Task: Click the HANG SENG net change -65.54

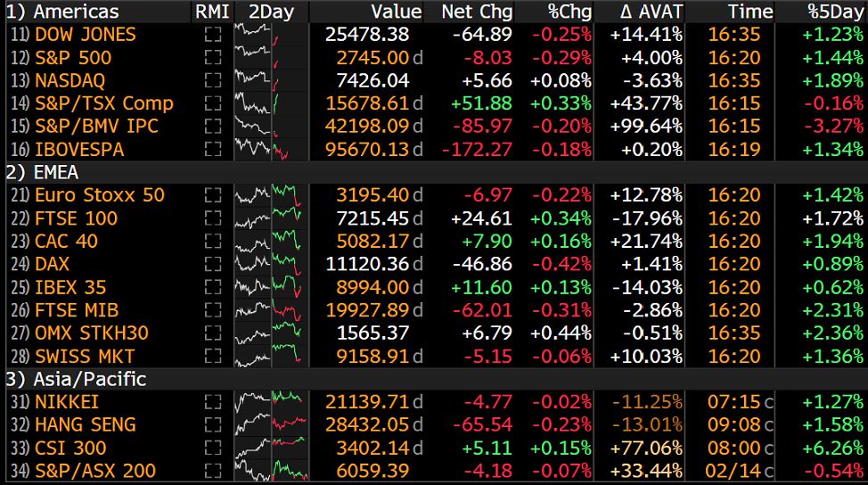Action: (x=483, y=424)
